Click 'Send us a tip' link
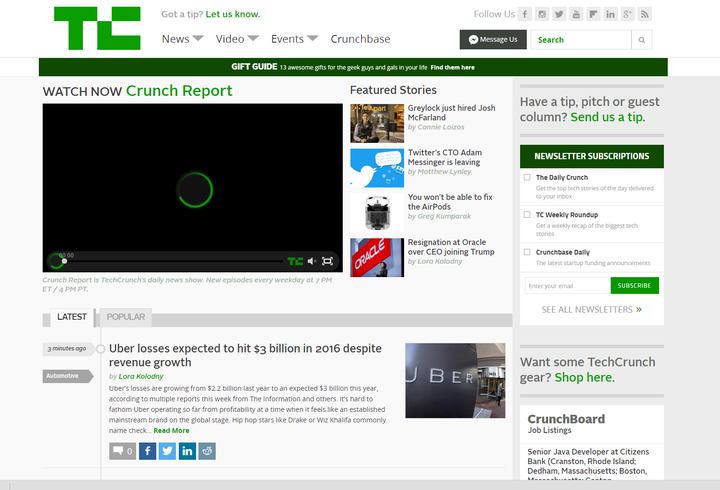The image size is (720, 490). coord(608,117)
